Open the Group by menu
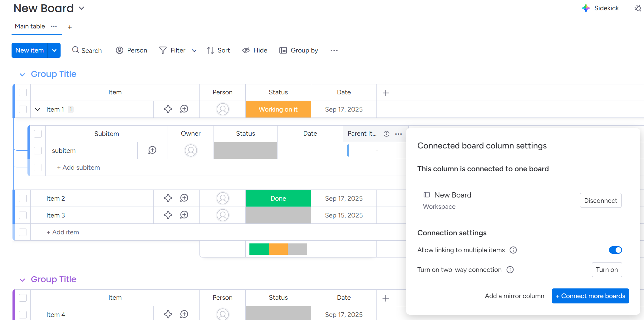644x320 pixels. pos(299,50)
